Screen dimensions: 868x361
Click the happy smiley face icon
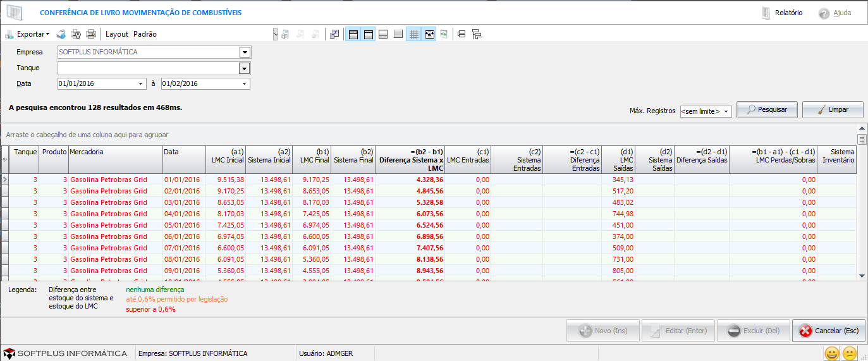[833, 353]
